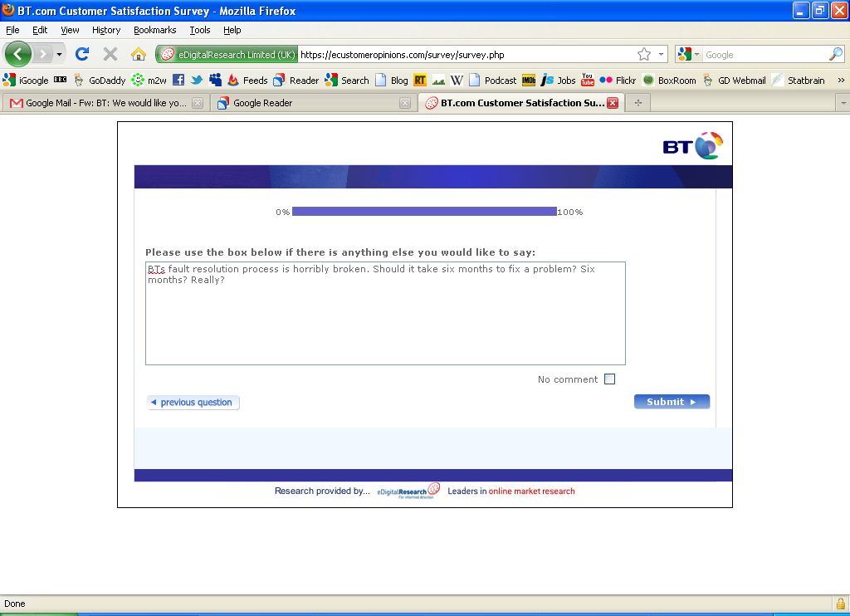The height and width of the screenshot is (616, 850).
Task: Click the Back navigation arrow
Action: [18, 55]
